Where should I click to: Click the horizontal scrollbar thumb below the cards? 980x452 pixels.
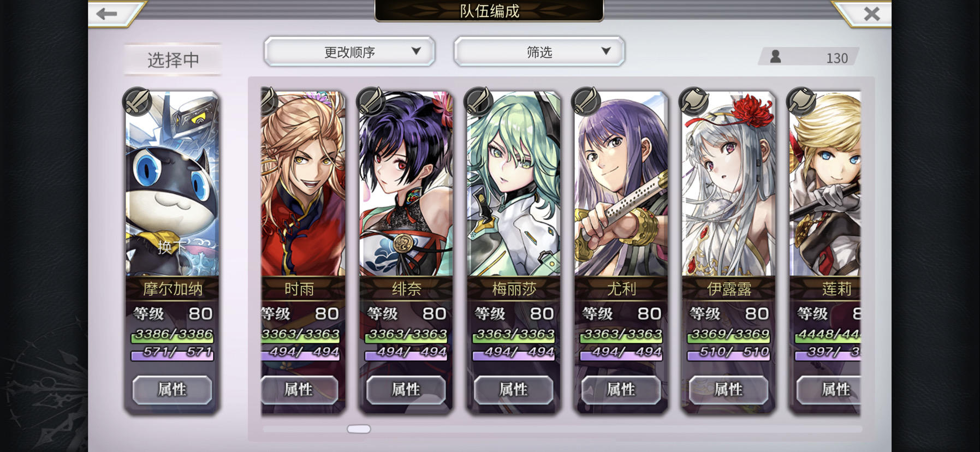tap(359, 429)
